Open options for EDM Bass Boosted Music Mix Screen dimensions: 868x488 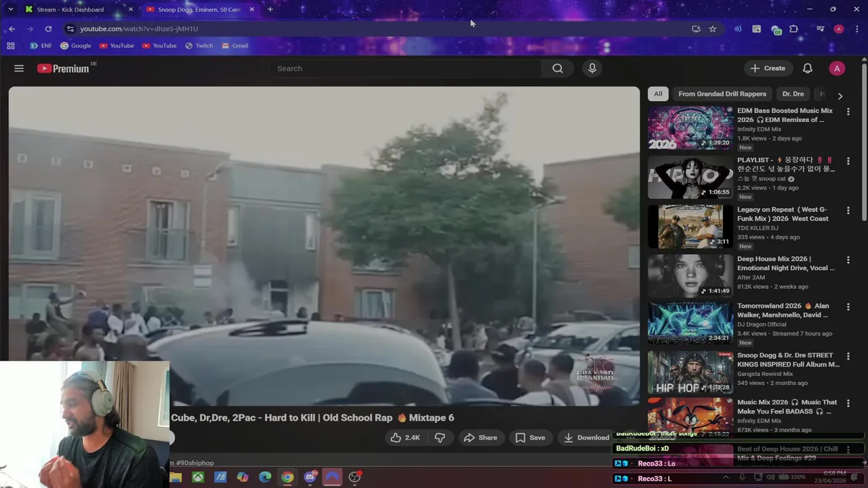click(848, 112)
